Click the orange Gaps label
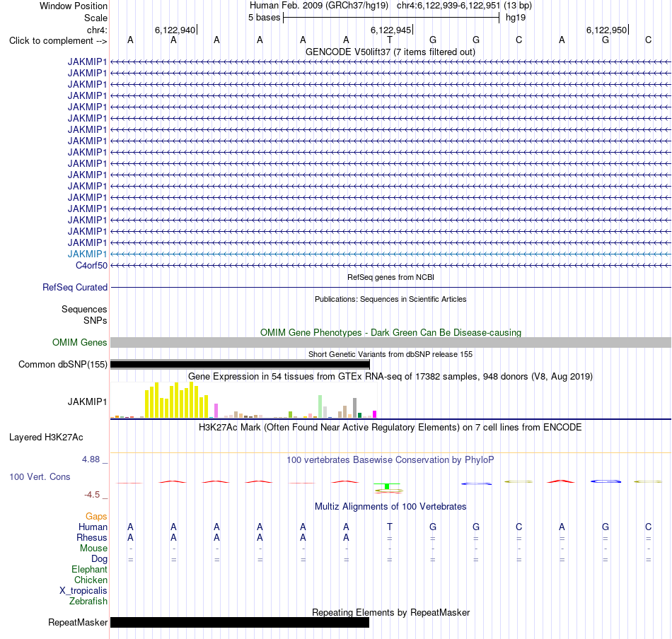The height and width of the screenshot is (639, 672). click(x=96, y=517)
